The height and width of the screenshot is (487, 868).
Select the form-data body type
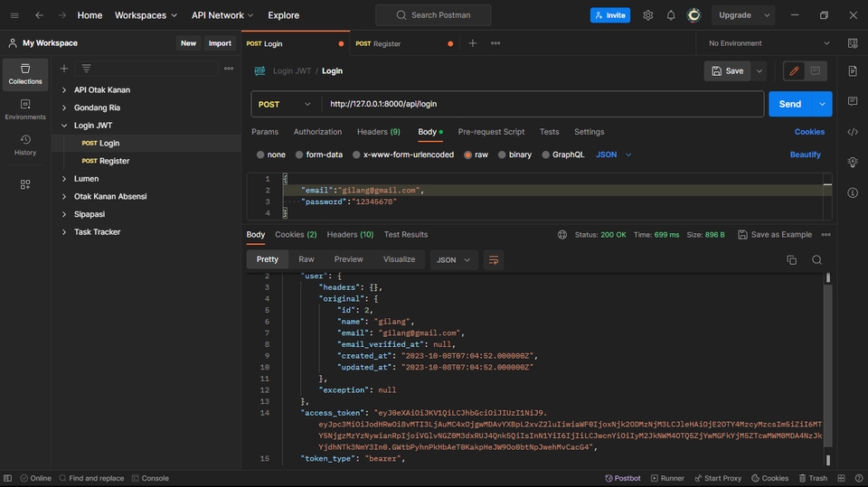click(x=300, y=155)
